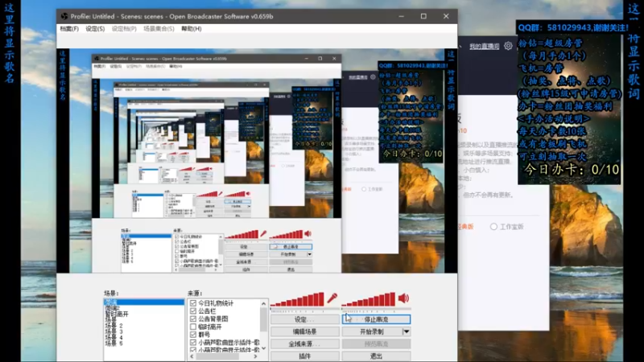Viewport: 644px width, 362px height.
Task: Select the 暂时离开 scene
Action: [117, 314]
